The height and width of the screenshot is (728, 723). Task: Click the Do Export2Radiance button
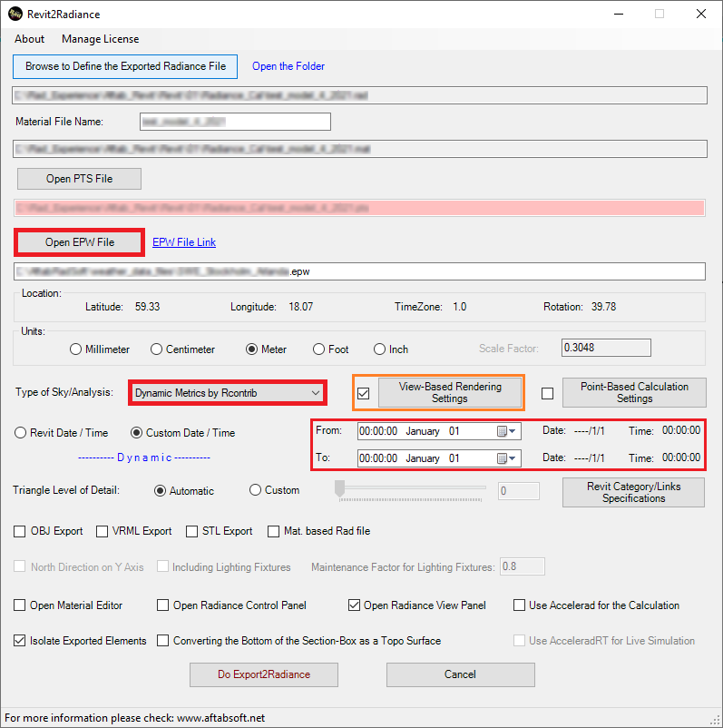point(264,674)
